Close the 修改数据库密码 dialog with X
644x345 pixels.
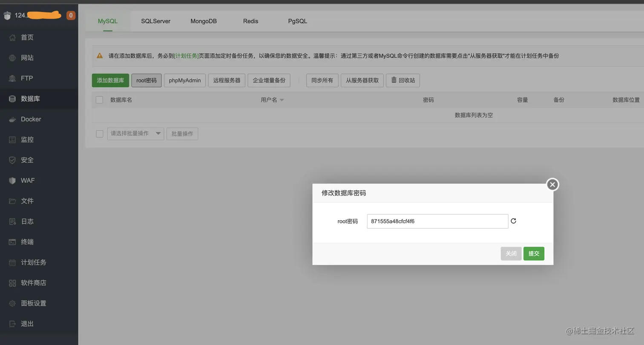point(552,184)
